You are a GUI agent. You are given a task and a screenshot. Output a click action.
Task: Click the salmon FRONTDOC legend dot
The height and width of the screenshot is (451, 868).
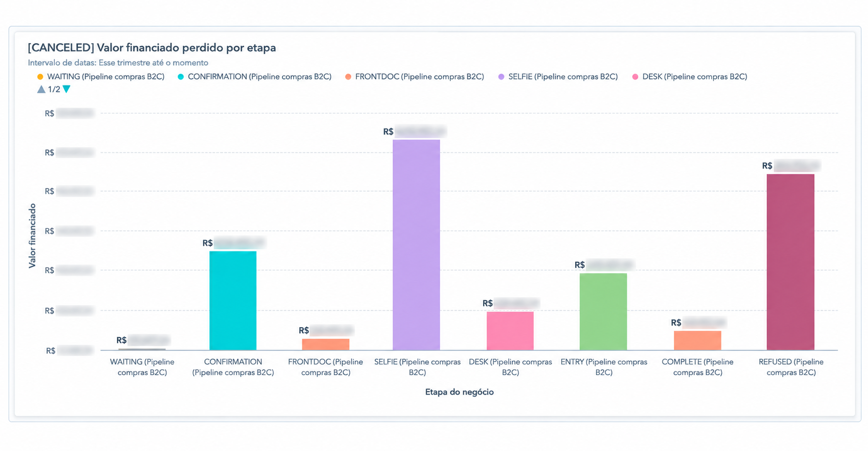pos(348,77)
